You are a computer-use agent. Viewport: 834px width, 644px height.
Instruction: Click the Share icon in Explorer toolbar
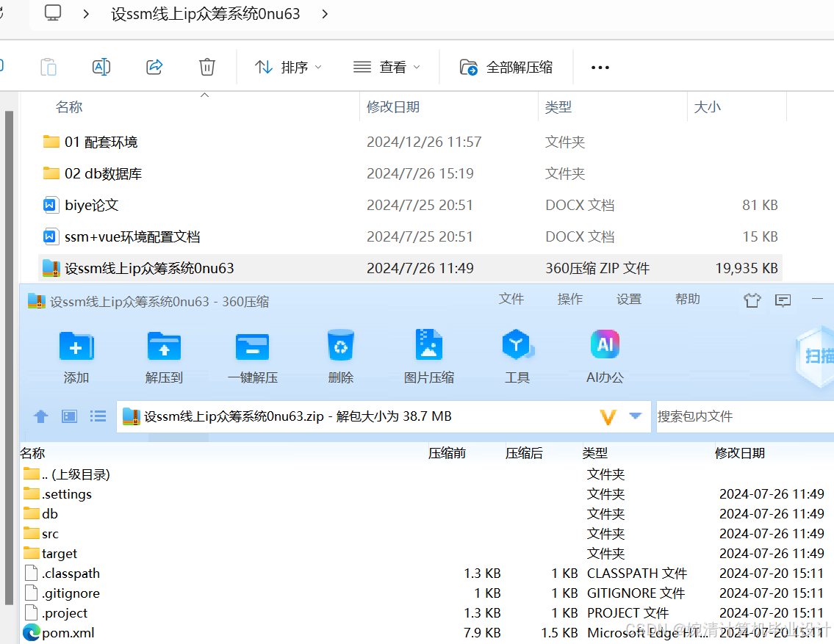154,67
